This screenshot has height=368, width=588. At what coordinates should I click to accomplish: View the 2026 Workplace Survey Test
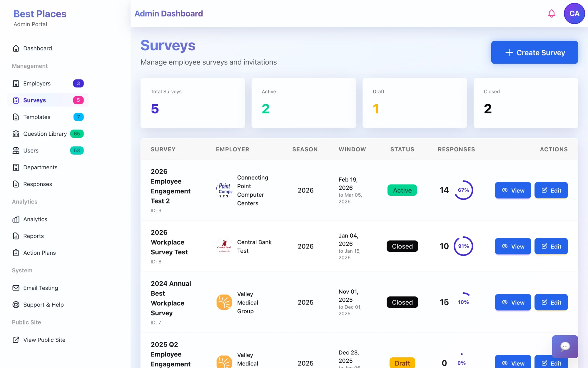[x=513, y=246]
